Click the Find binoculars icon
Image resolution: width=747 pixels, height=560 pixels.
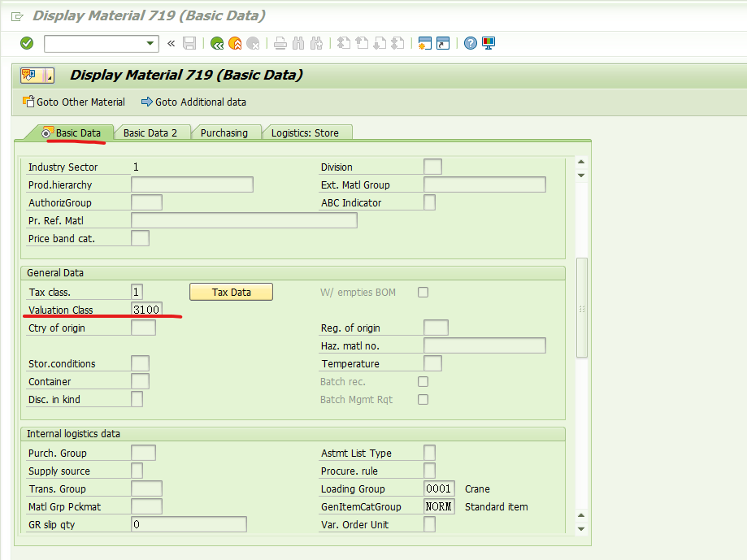coord(298,43)
